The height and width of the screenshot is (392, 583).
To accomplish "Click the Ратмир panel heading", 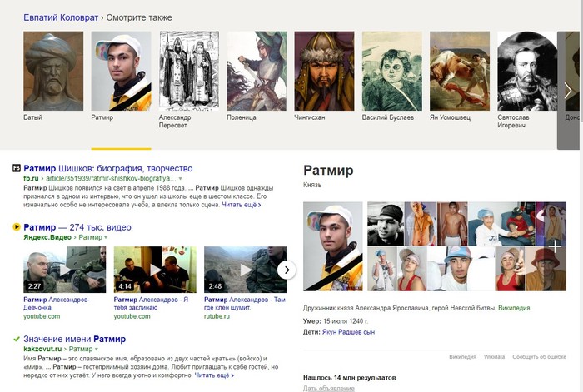I will pos(328,171).
